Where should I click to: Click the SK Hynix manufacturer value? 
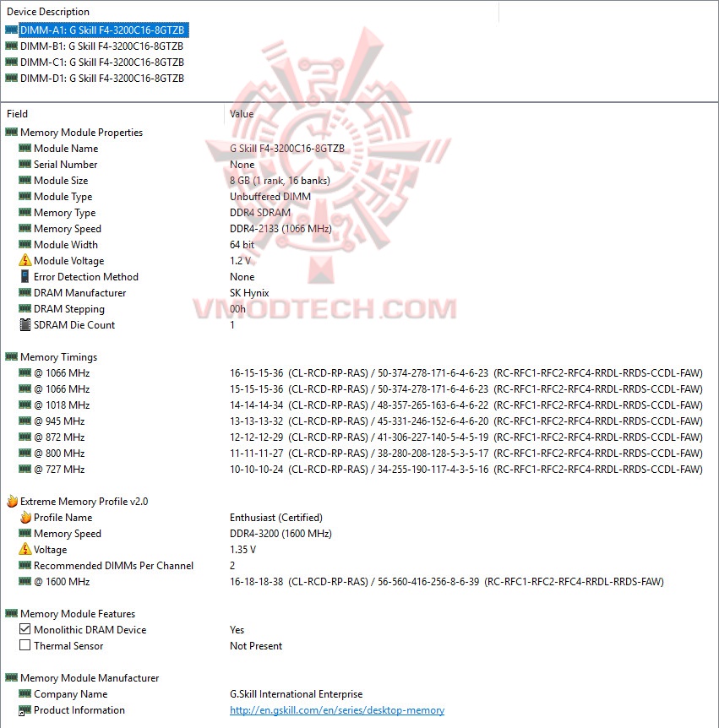coord(249,293)
